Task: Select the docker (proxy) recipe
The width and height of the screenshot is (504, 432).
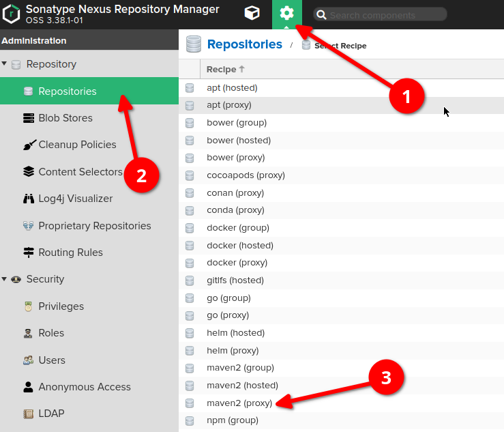Action: (342, 263)
